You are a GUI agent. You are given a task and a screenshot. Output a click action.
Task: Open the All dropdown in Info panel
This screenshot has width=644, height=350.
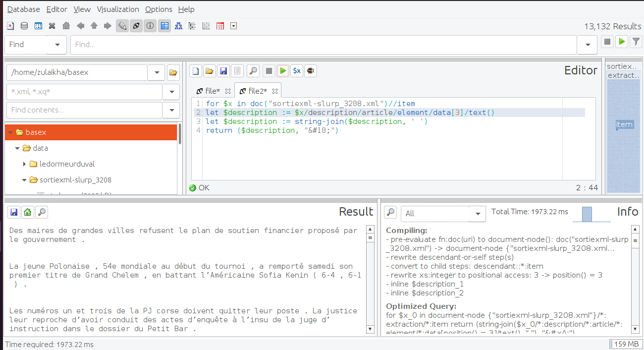click(x=478, y=214)
